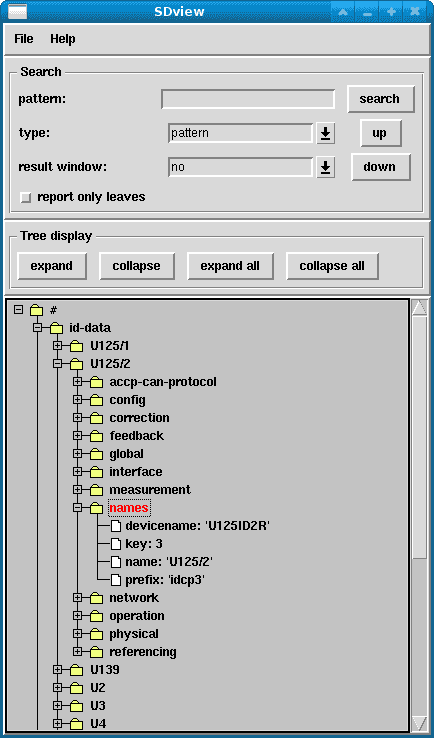Expand the referencing node
Screen dimensions: 434x738
tap(77, 652)
